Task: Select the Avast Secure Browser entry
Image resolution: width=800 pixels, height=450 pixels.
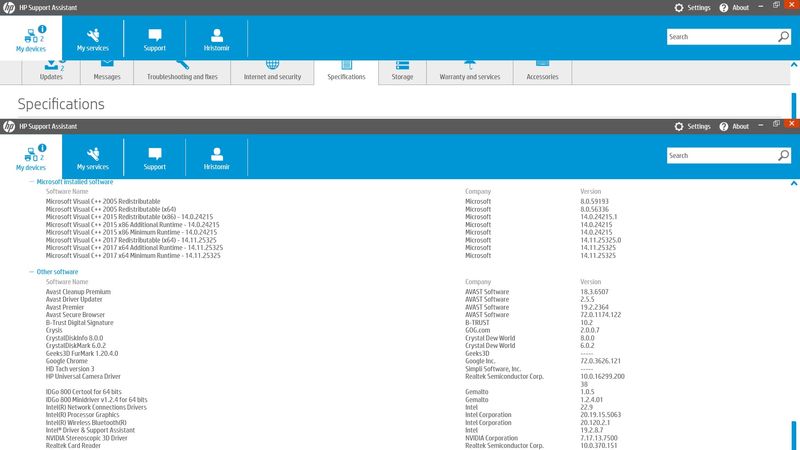Action: (x=76, y=315)
